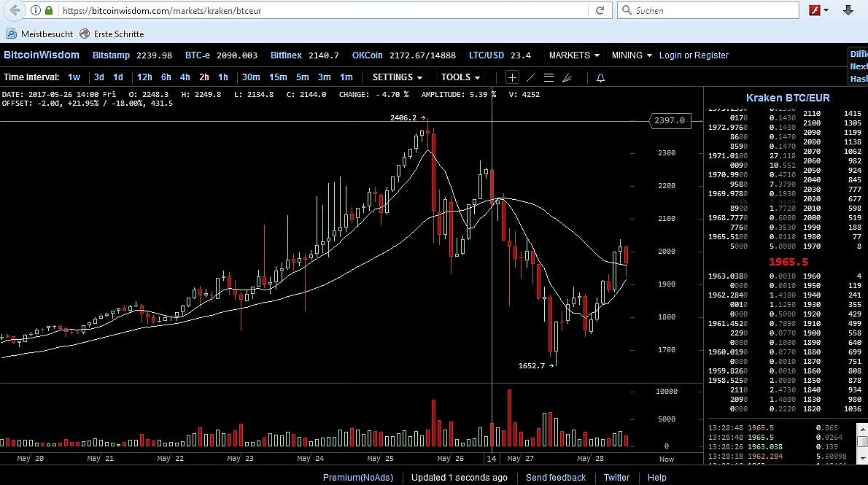Viewport: 868px width, 485px height.
Task: Select the horizontal lines drawing tool
Action: (549, 77)
